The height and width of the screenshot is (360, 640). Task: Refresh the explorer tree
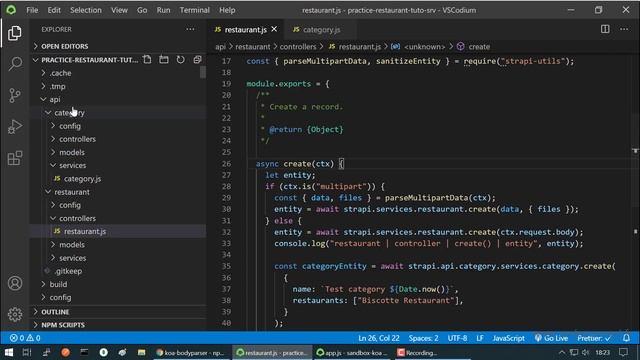click(180, 60)
